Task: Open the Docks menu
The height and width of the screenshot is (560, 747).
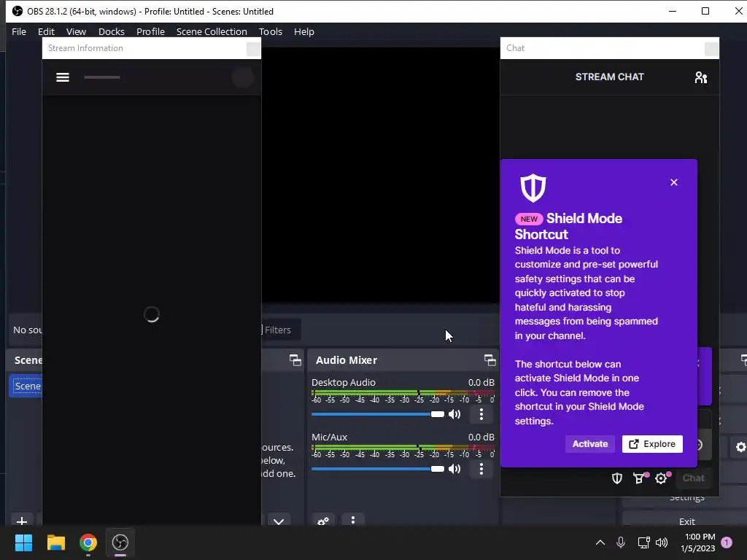Action: (x=112, y=31)
